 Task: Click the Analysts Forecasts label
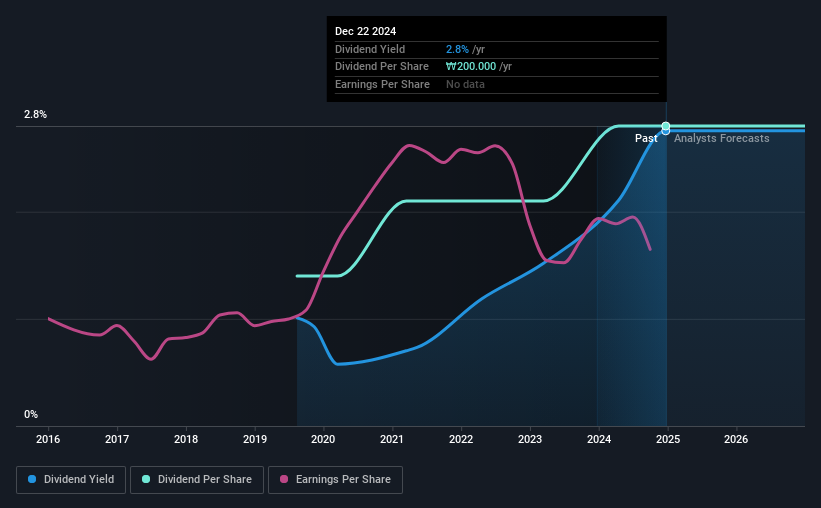click(x=722, y=138)
